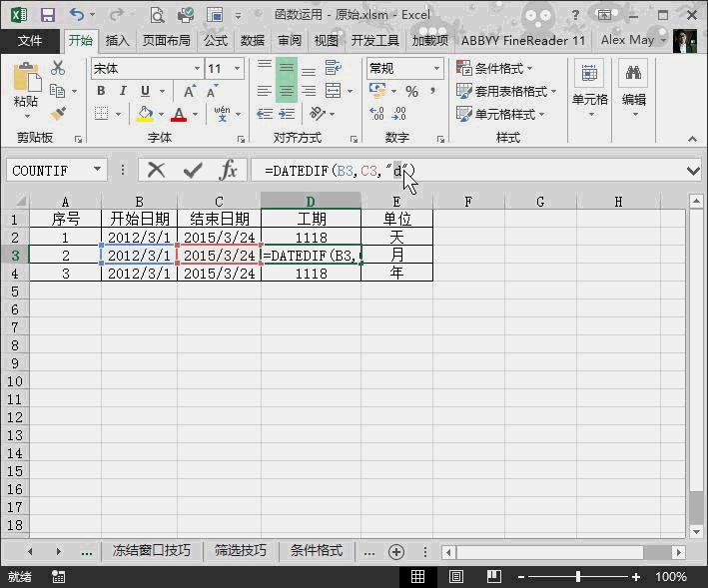Open Insert Function fx dialog

[228, 170]
